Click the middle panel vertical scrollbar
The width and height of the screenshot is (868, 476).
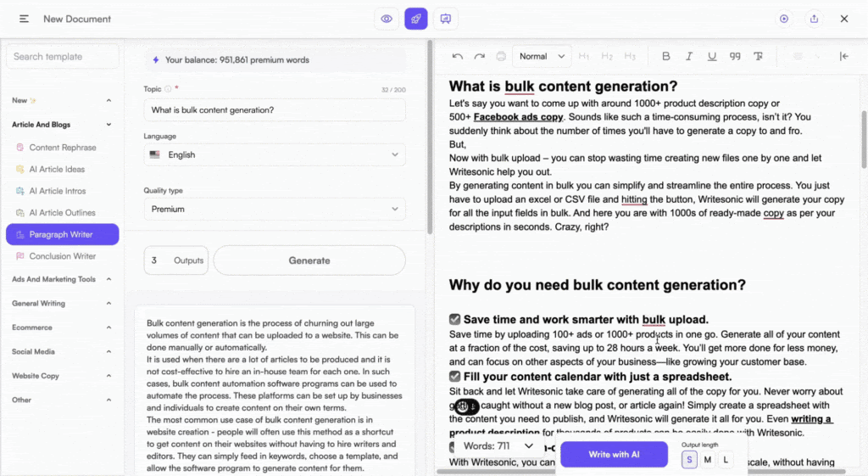click(430, 137)
